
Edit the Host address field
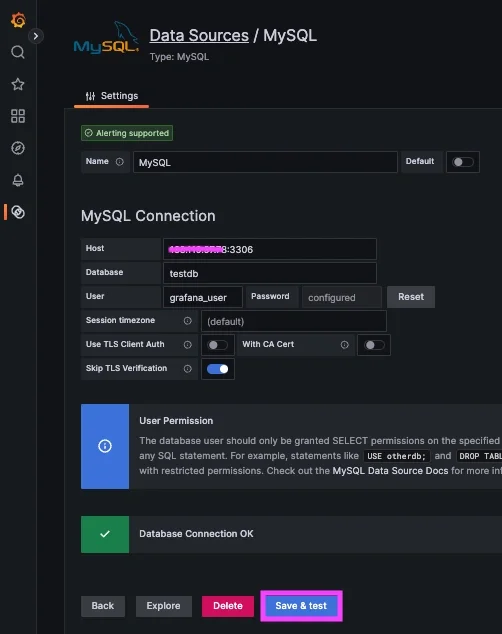coord(270,249)
